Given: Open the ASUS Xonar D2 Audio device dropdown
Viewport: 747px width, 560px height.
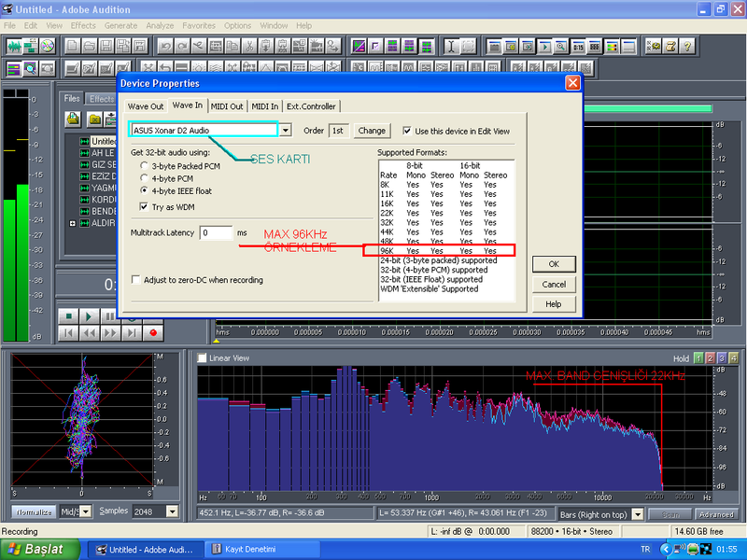Looking at the screenshot, I should 286,131.
